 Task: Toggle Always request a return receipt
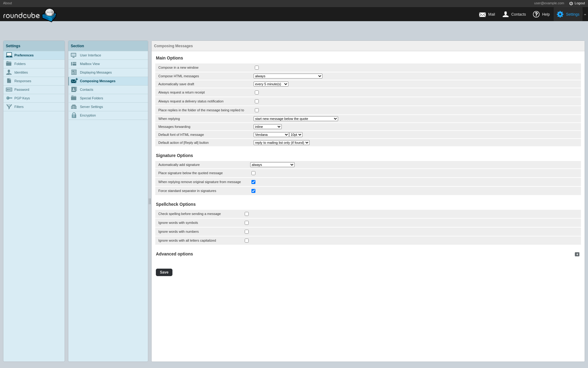[257, 93]
